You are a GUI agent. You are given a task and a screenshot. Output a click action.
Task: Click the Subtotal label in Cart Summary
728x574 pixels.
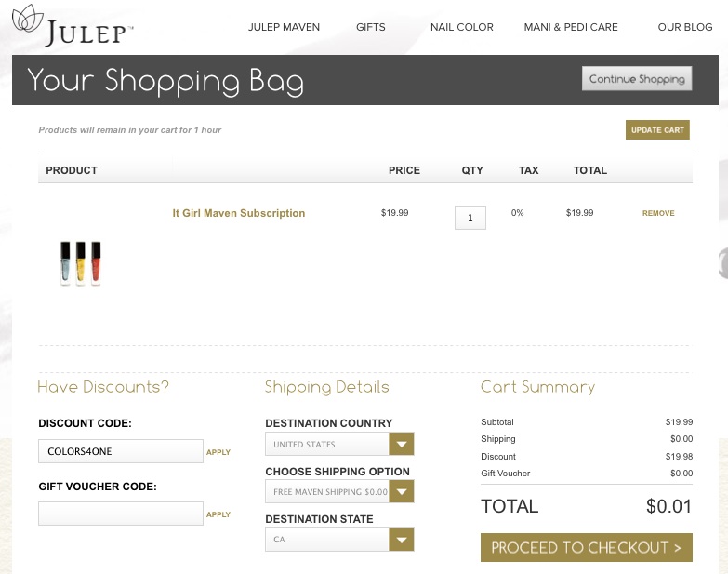point(497,422)
